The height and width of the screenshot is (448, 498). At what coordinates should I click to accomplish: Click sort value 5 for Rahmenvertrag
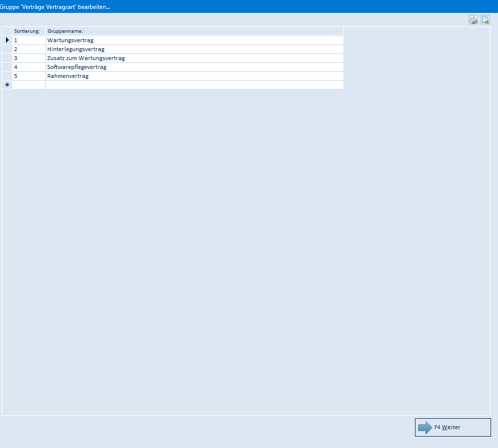coord(29,76)
